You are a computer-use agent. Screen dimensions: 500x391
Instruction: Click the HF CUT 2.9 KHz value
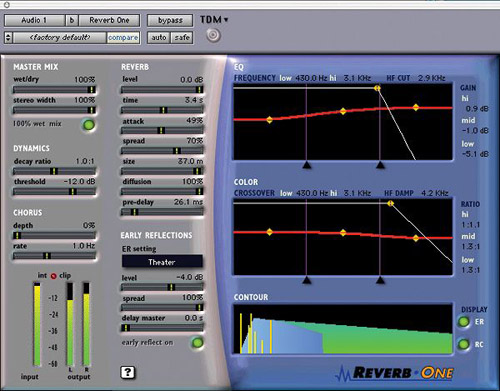coord(432,78)
